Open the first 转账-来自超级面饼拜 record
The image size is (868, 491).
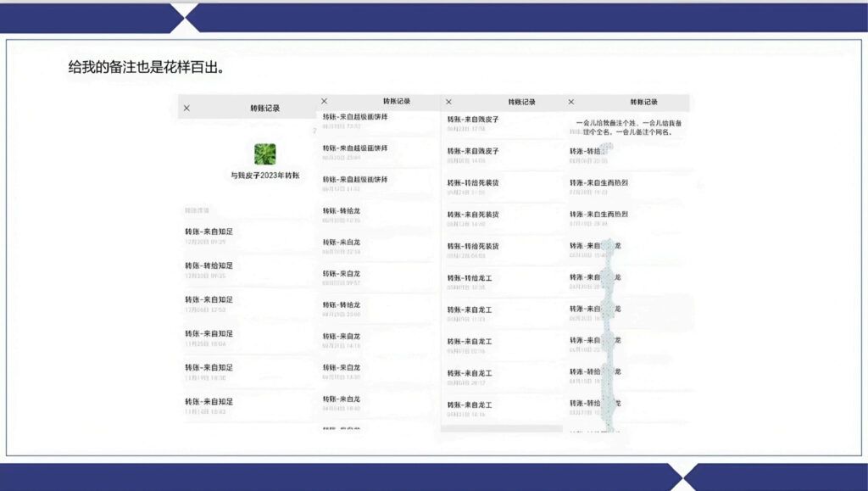[354, 116]
